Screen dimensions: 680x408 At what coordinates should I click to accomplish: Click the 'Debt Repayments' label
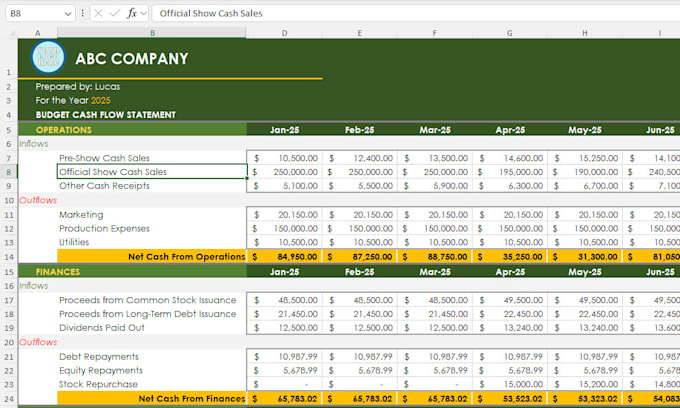(99, 357)
